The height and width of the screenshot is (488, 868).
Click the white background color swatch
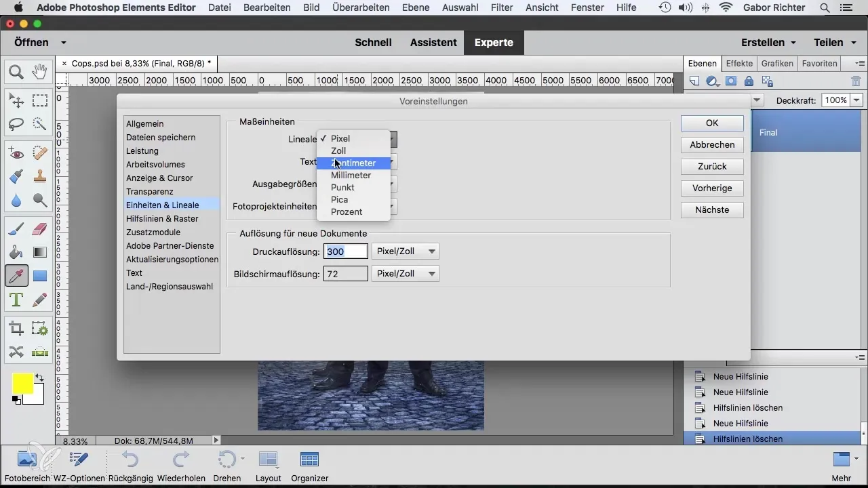[x=37, y=397]
